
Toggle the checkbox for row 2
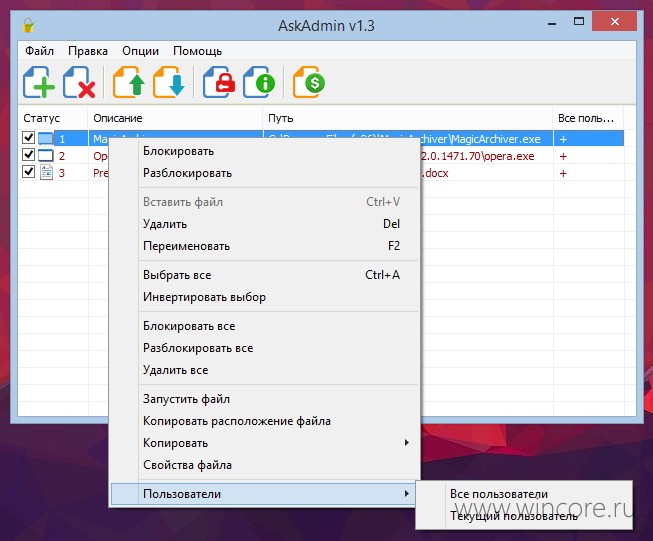point(28,155)
